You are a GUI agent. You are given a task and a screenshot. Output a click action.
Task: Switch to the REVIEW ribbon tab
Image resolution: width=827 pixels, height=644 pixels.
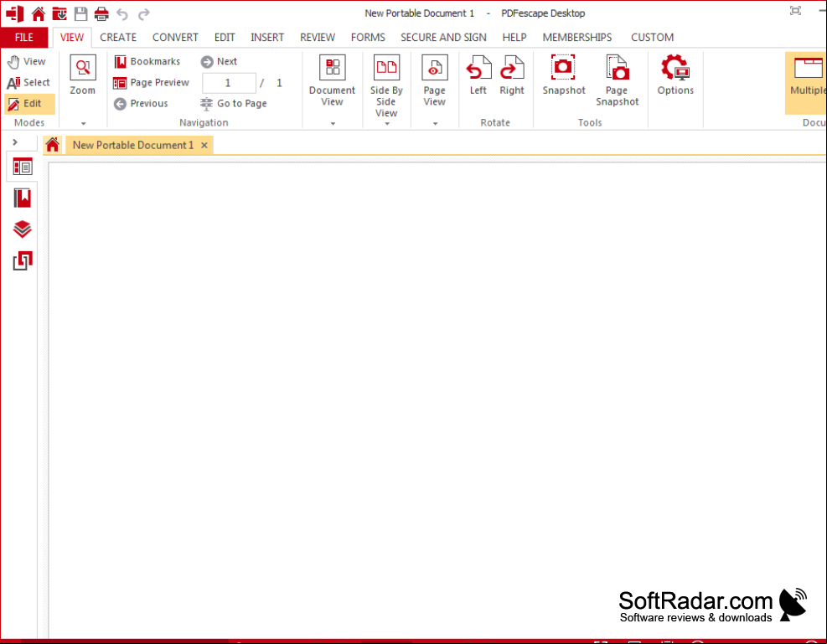(317, 38)
